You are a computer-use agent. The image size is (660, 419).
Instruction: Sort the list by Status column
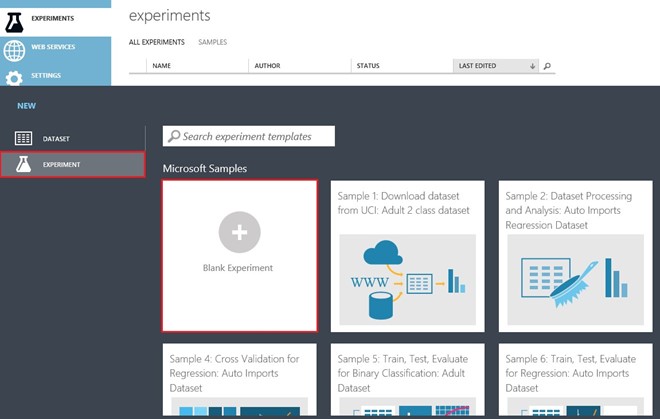(x=368, y=66)
